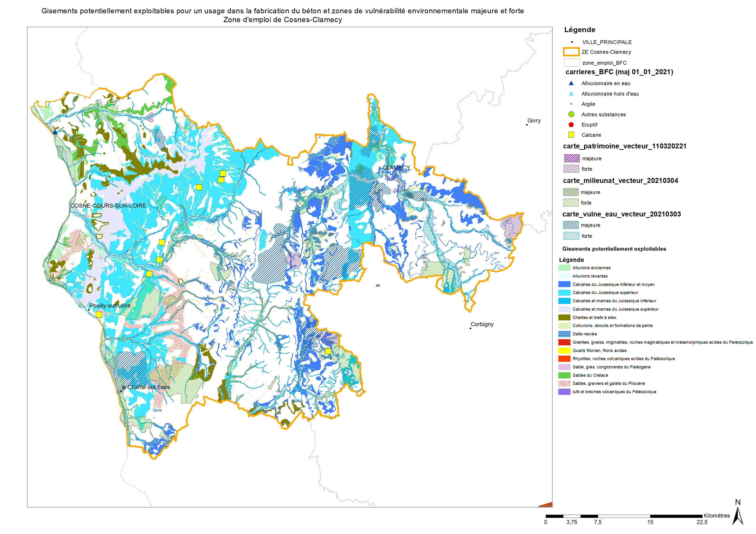
Task: Click the blue triangle quarry marker on the map
Action: (55, 132)
